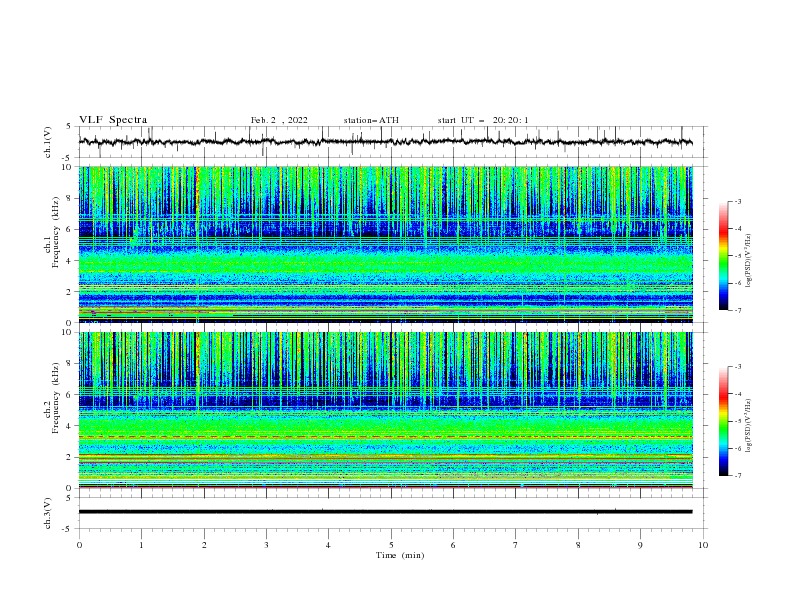Click the ch.1 voltage waveform trace

coord(385,142)
